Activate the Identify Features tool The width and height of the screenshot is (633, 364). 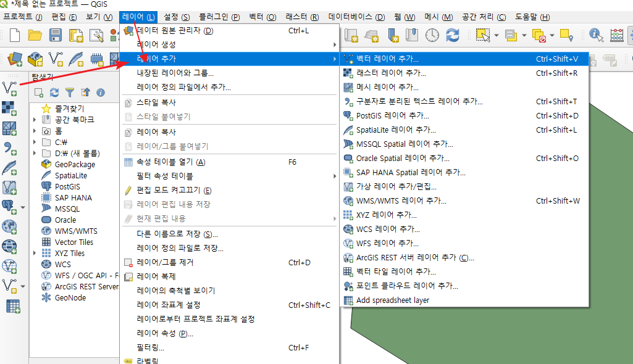(x=596, y=35)
